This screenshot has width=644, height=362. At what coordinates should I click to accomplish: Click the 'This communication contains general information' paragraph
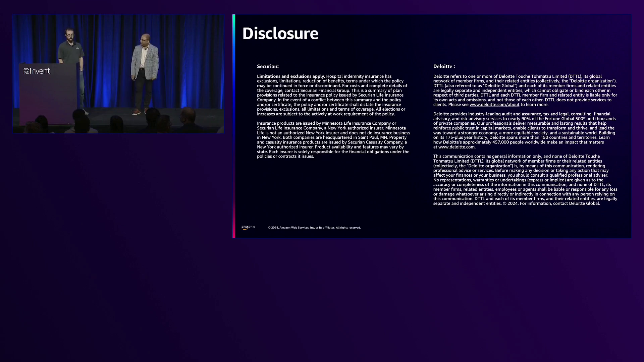point(525,180)
